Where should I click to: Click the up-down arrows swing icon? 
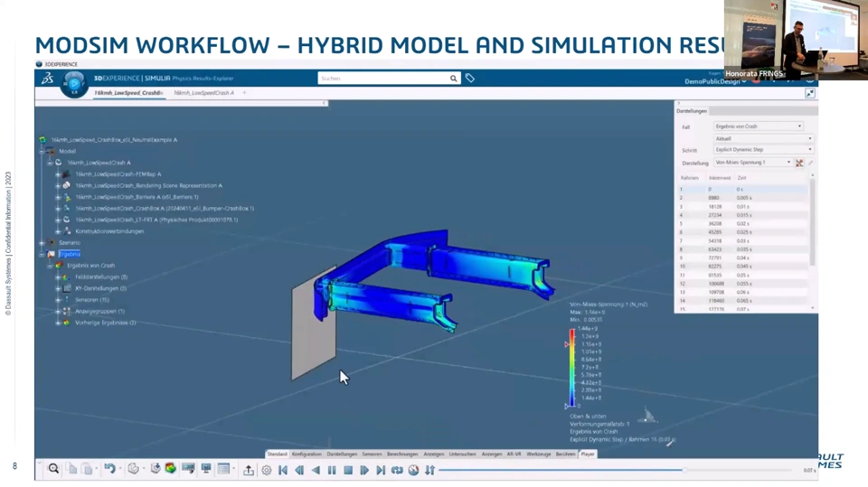coord(430,470)
